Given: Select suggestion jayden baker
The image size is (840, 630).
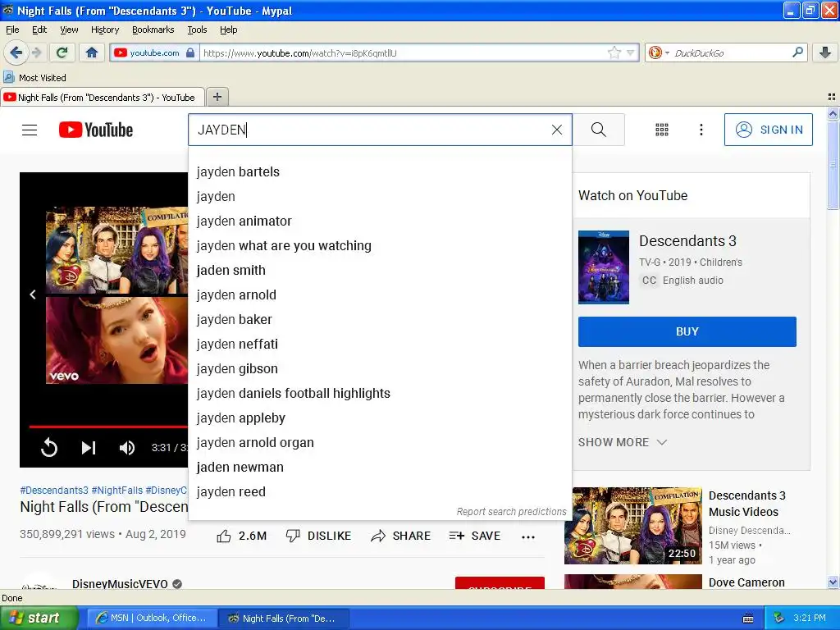Looking at the screenshot, I should pyautogui.click(x=380, y=320).
